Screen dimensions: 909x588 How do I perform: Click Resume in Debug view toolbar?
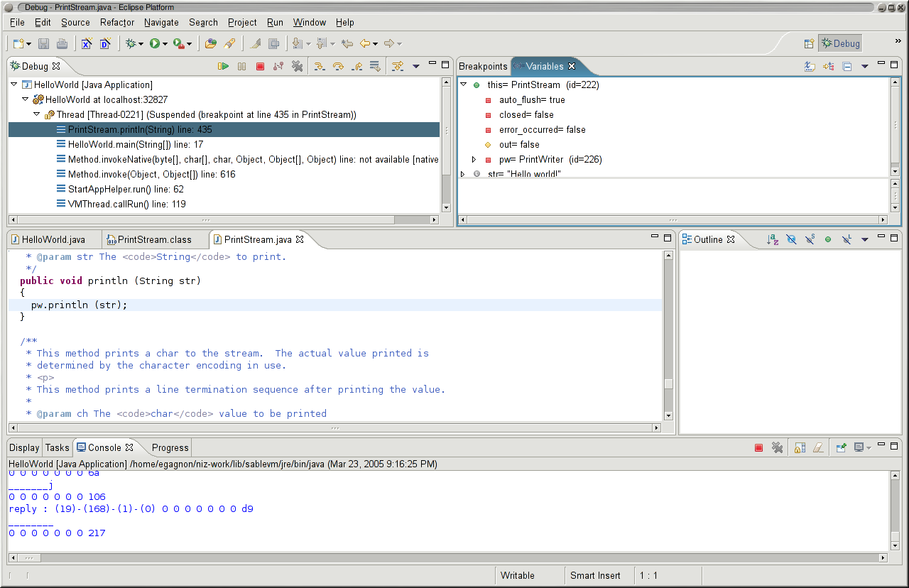(x=224, y=66)
